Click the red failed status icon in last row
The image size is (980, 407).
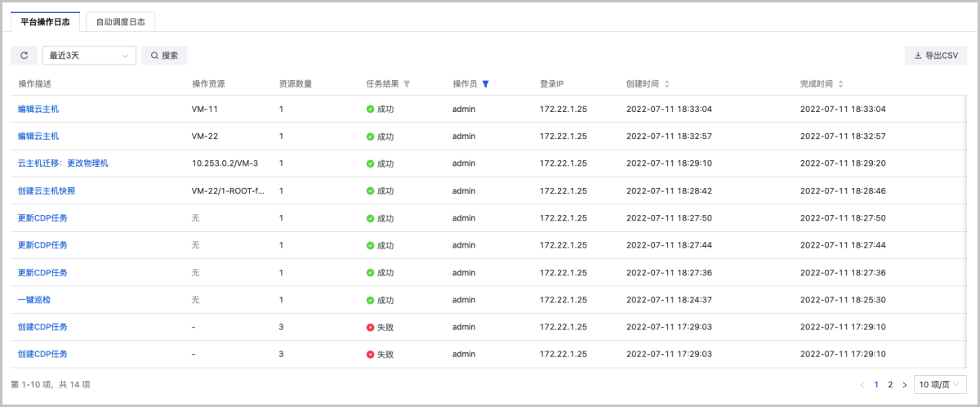(x=370, y=355)
